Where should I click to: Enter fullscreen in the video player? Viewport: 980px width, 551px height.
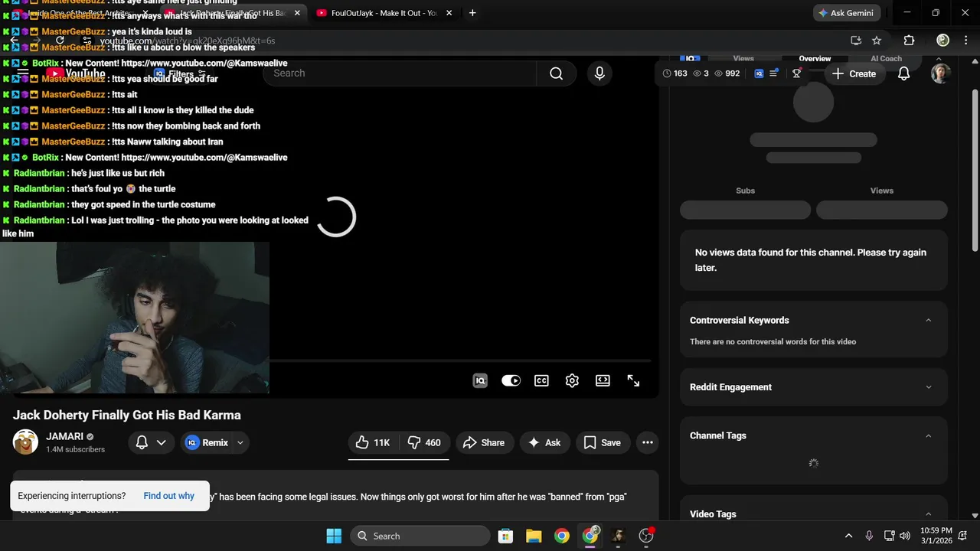click(633, 380)
